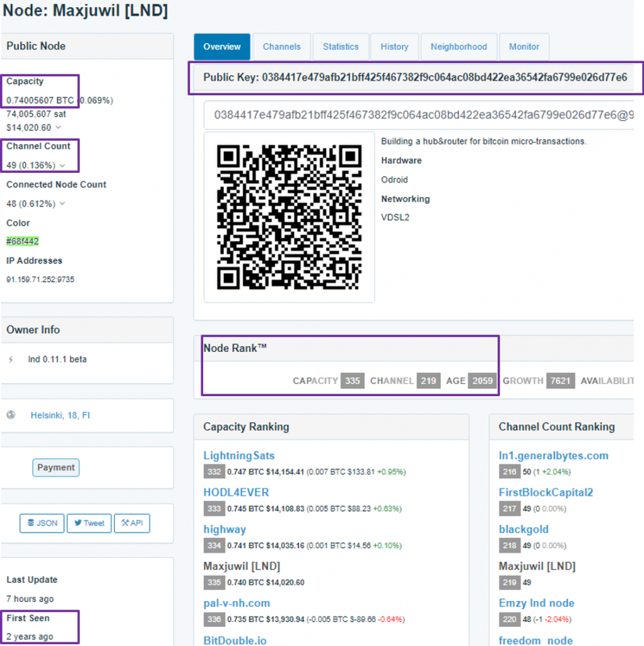
Task: Open the highway node link
Action: (225, 529)
